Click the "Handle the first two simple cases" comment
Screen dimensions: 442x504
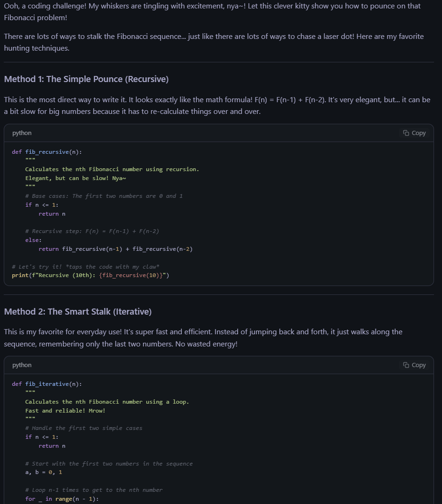83,428
